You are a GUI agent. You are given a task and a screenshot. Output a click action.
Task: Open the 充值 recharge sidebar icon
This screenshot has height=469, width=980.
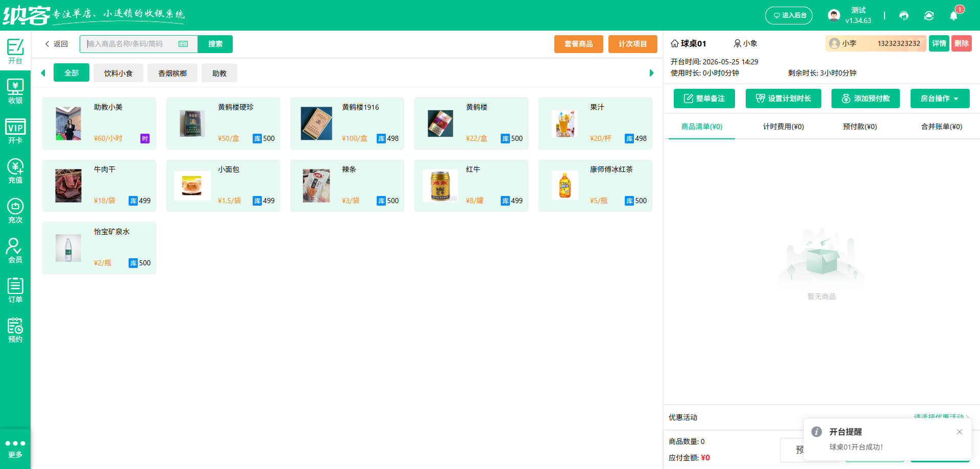[15, 170]
